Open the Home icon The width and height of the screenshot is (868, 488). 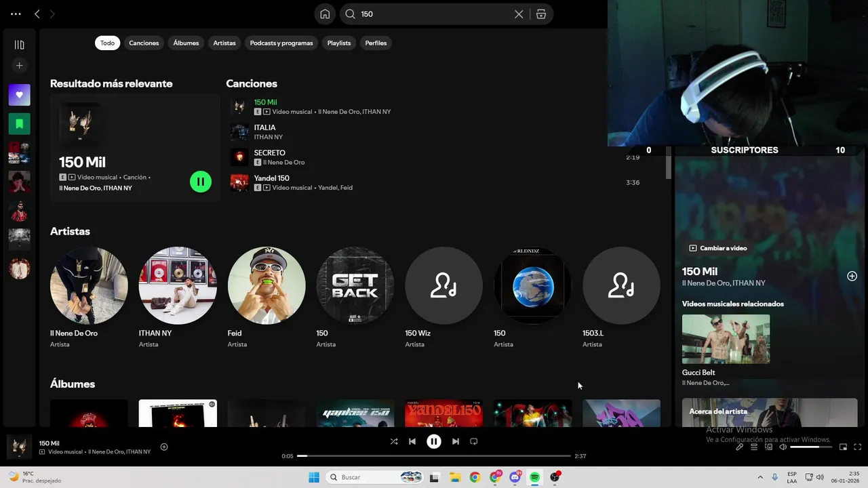(325, 14)
